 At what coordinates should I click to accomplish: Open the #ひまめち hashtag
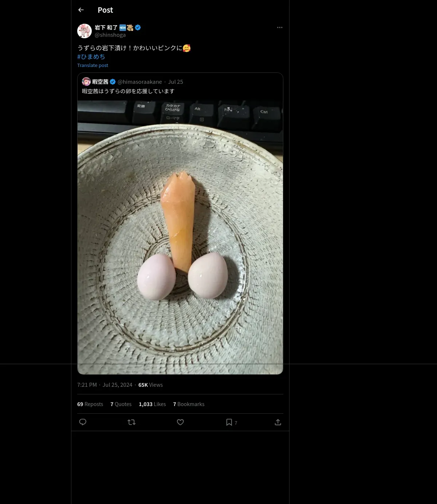coord(91,57)
